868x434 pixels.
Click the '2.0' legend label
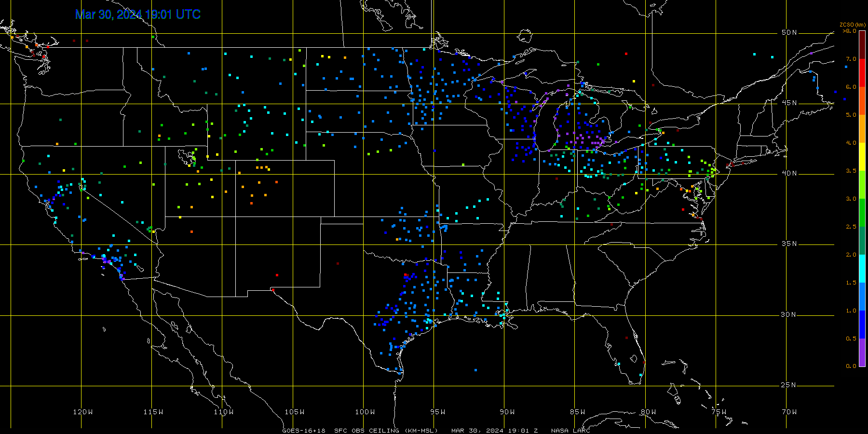click(851, 255)
